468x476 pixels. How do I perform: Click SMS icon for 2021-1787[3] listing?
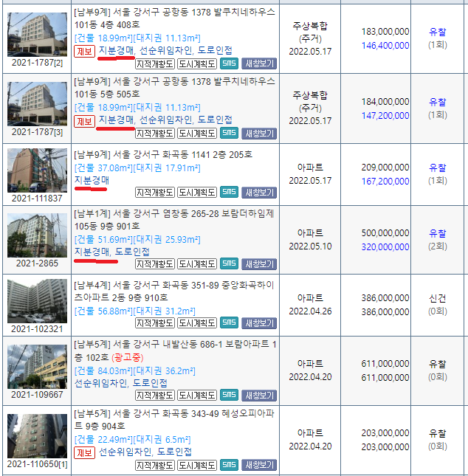(229, 133)
